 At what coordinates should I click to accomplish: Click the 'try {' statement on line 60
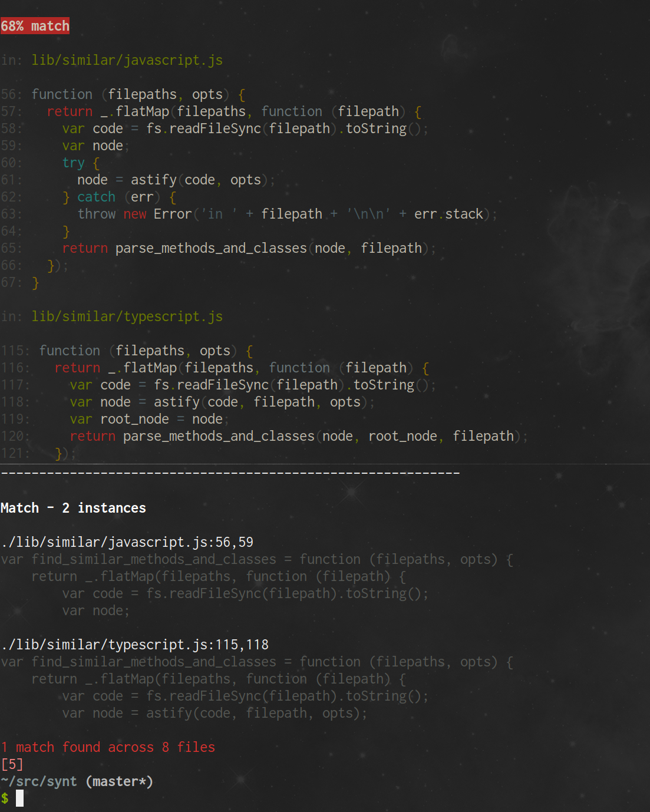click(81, 163)
